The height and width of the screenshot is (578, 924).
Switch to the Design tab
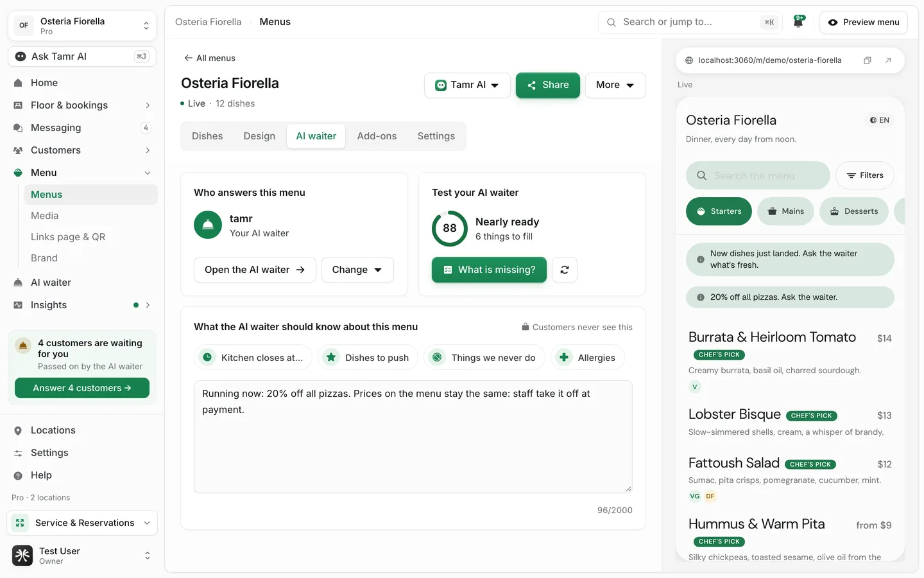[259, 136]
